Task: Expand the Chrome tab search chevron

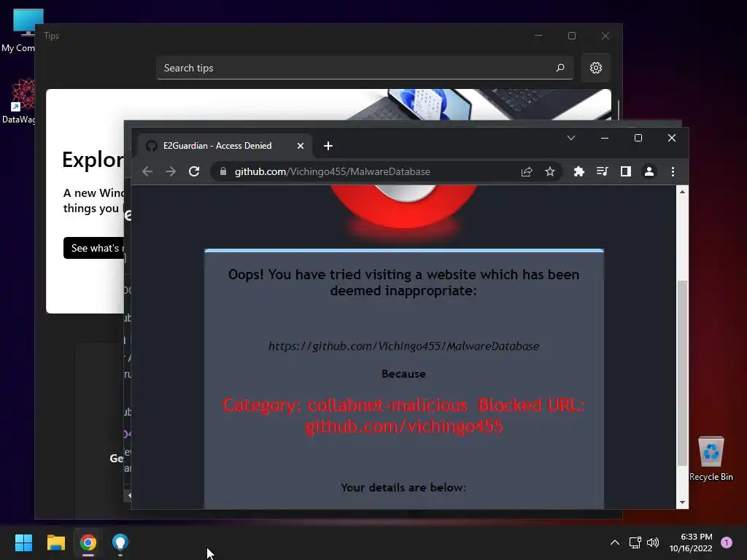Action: coord(571,138)
